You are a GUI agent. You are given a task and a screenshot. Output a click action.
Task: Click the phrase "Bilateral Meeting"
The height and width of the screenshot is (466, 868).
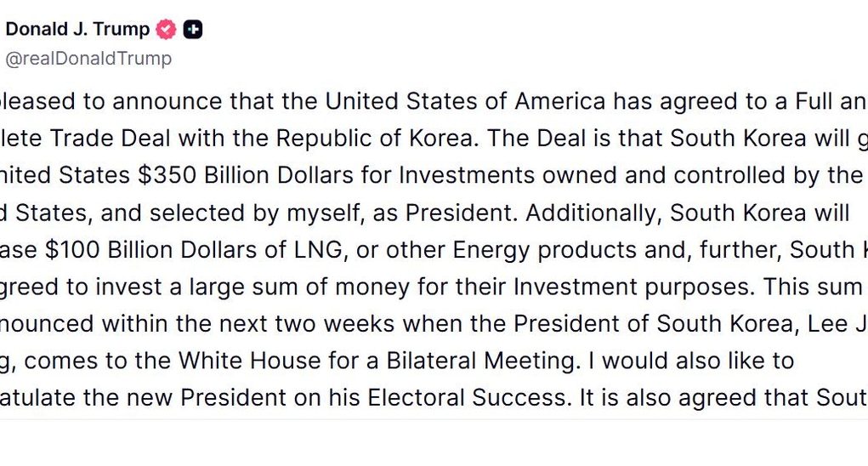[x=486, y=361]
